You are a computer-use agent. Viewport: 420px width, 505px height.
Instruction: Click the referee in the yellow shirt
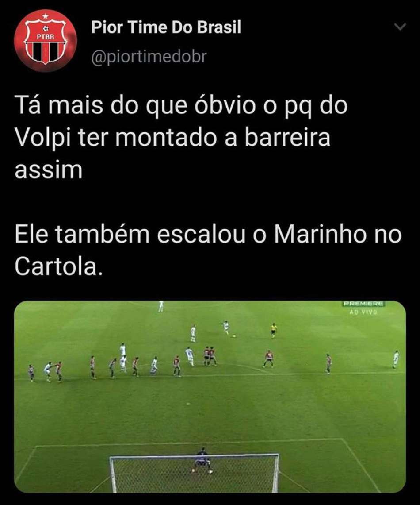click(273, 330)
